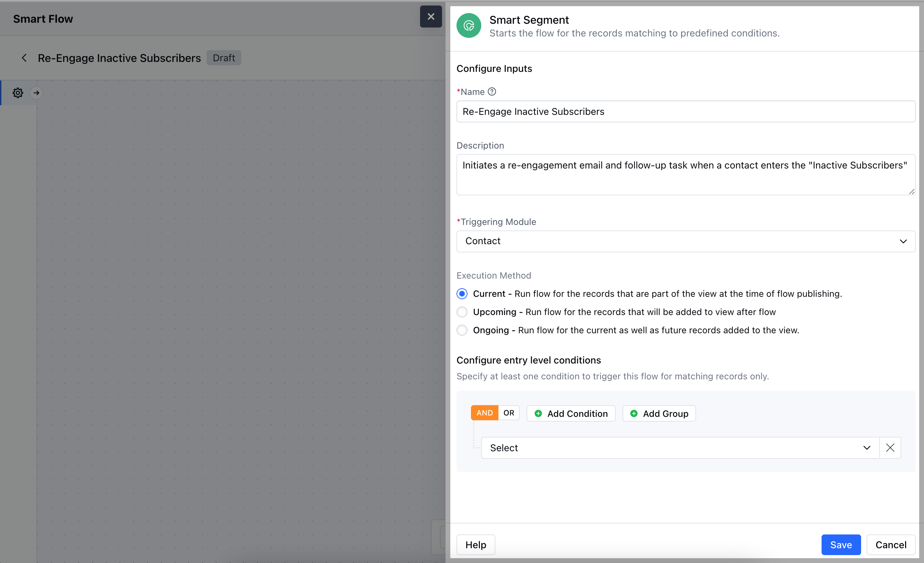This screenshot has height=563, width=924.
Task: Remove the condition row with X
Action: pos(890,447)
